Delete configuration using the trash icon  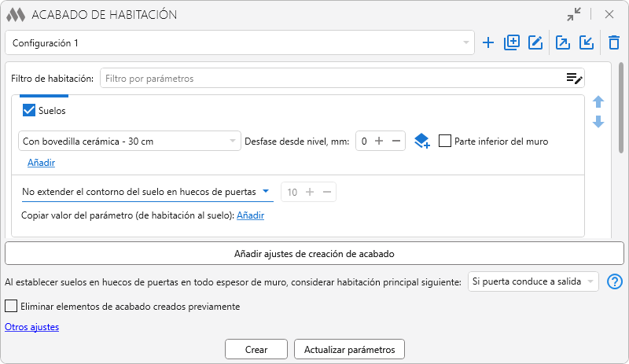pyautogui.click(x=614, y=43)
